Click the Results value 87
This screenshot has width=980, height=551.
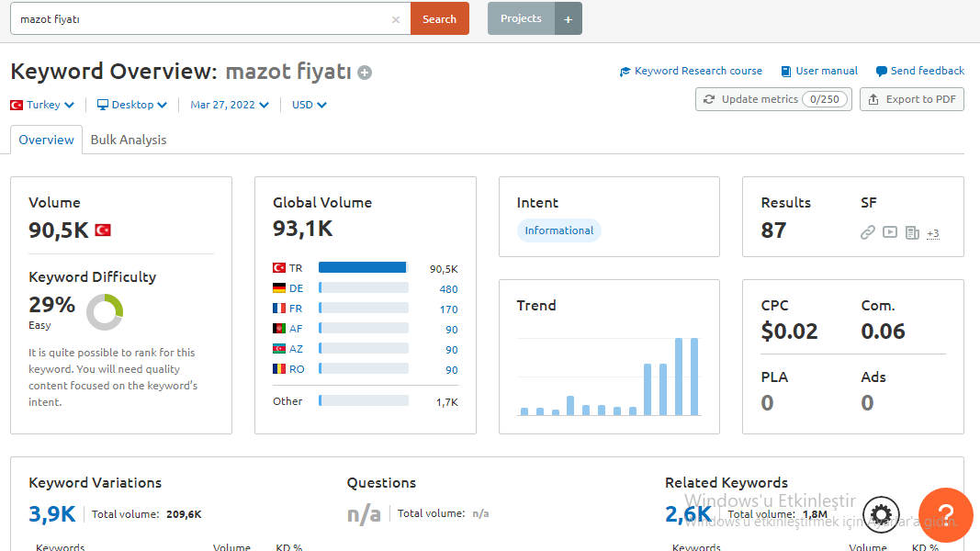click(x=773, y=231)
